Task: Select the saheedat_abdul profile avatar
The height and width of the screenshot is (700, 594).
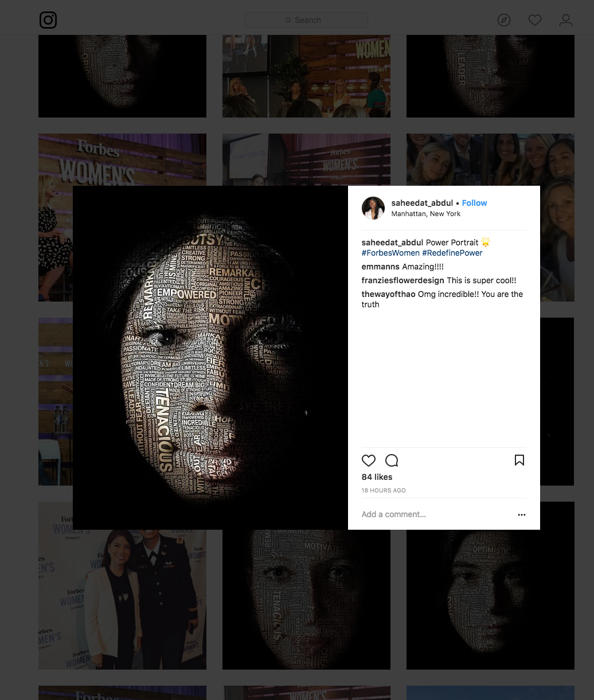Action: coord(373,208)
